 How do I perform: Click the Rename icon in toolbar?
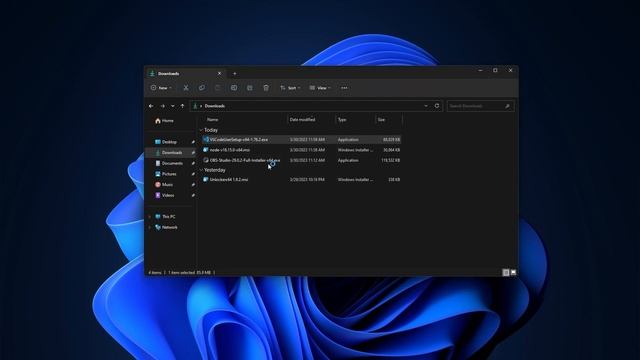234,88
